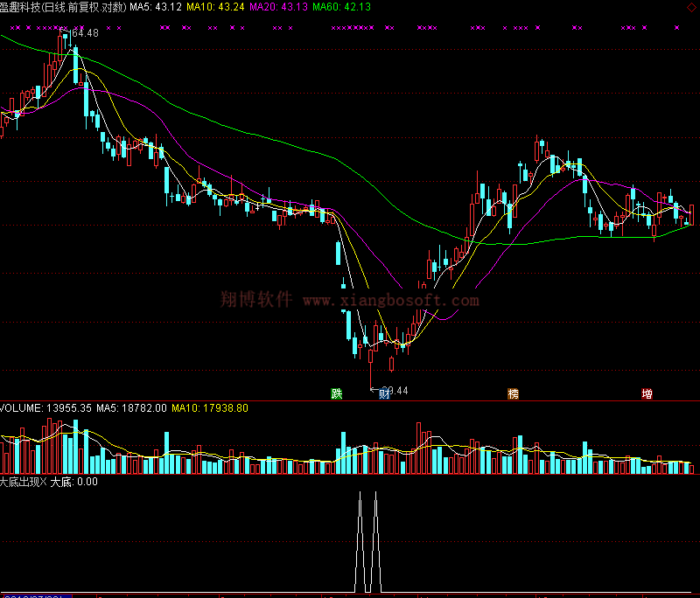The width and height of the screenshot is (700, 598).
Task: Select the MA5: 43.12 price indicator label
Action: (x=156, y=7)
